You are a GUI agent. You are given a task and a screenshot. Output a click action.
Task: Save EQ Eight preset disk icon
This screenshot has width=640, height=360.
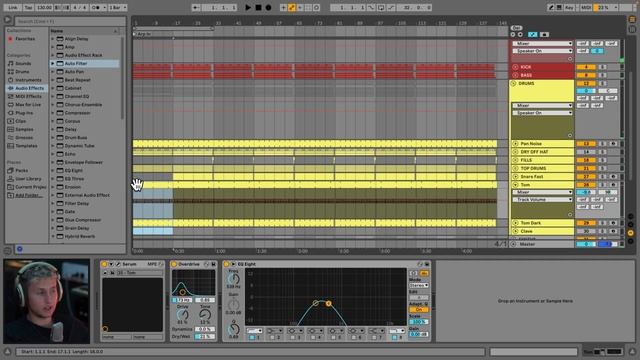pyautogui.click(x=427, y=264)
